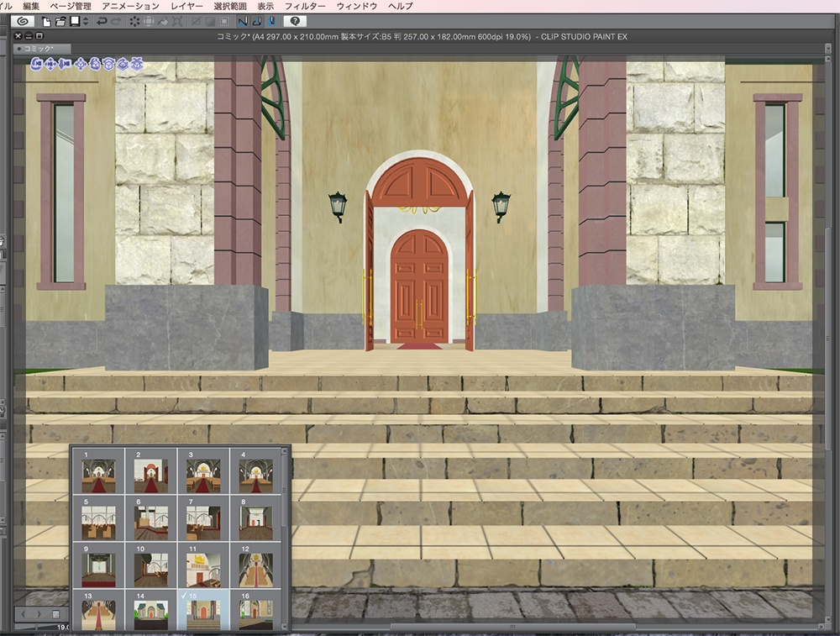Select the 3D camera pan control icon
This screenshot has height=636, width=840.
click(x=51, y=65)
